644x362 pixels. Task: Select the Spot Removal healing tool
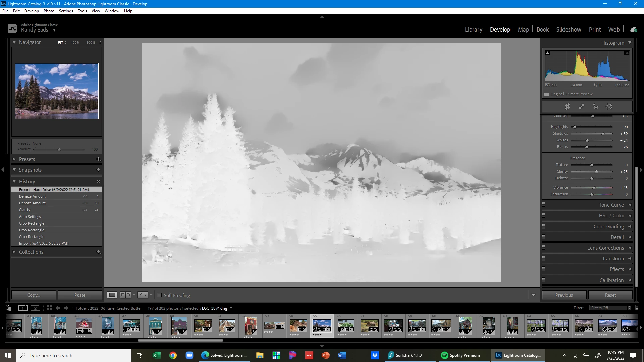(x=581, y=107)
